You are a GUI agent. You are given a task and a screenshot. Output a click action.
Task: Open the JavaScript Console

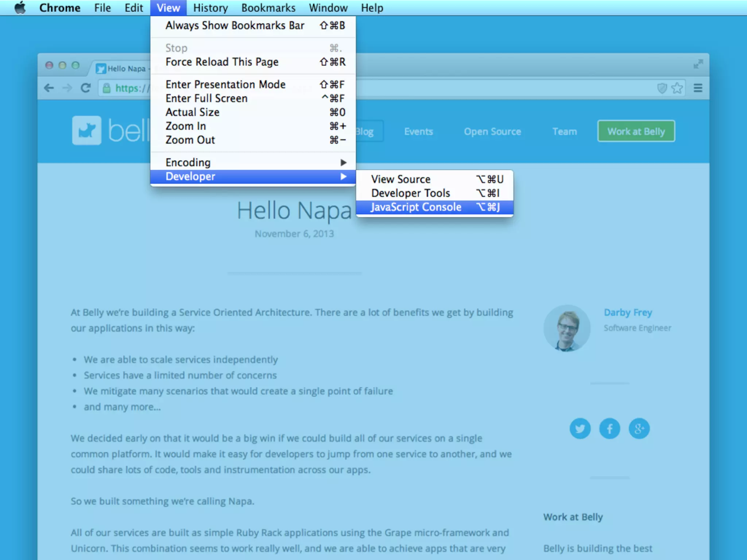pos(434,207)
